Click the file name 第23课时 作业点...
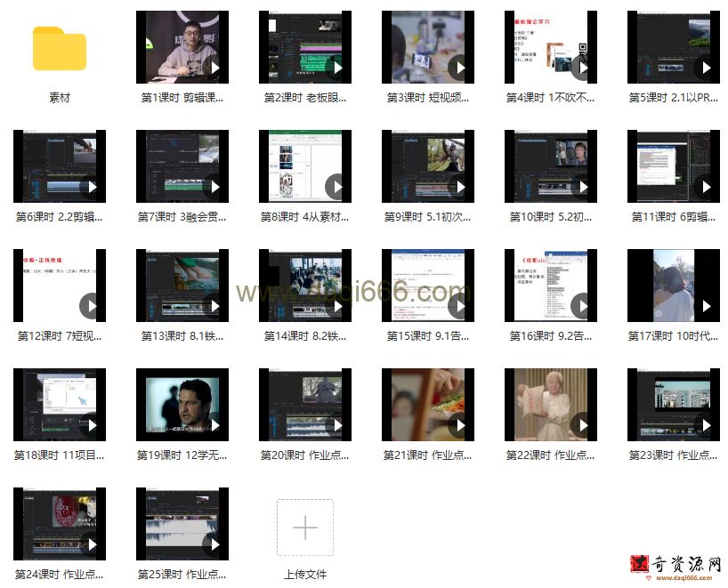This screenshot has width=728, height=588. point(674,455)
